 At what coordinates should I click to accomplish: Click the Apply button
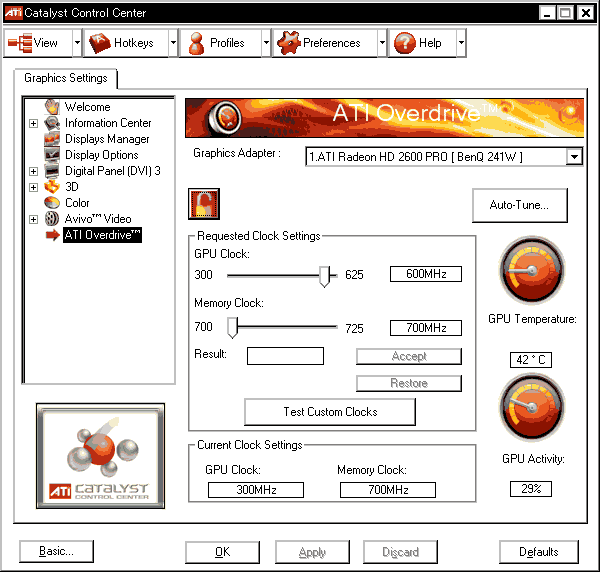[x=312, y=552]
